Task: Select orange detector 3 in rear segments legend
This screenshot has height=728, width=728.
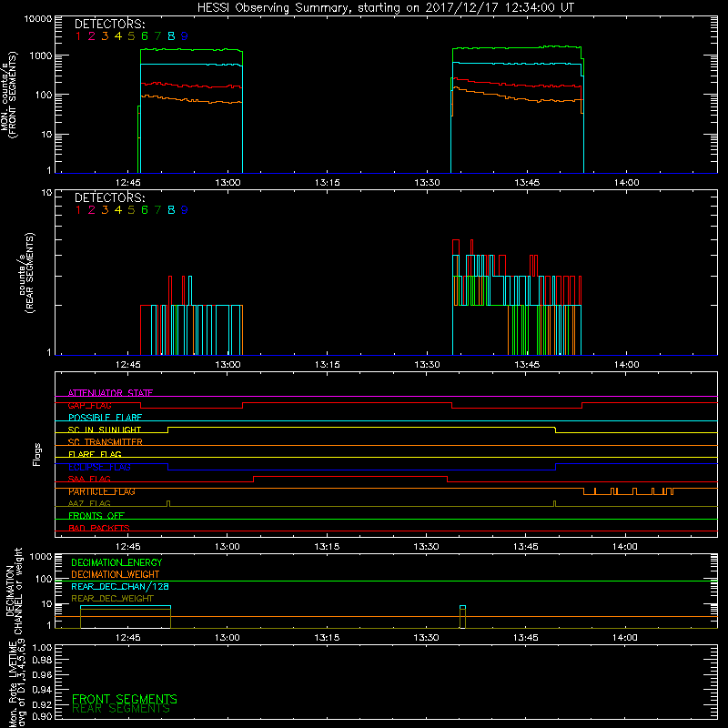Action: click(x=105, y=210)
